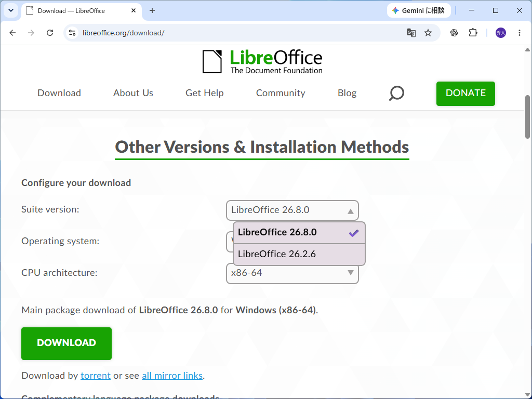
Task: Click the green DONATE button
Action: pyautogui.click(x=465, y=94)
